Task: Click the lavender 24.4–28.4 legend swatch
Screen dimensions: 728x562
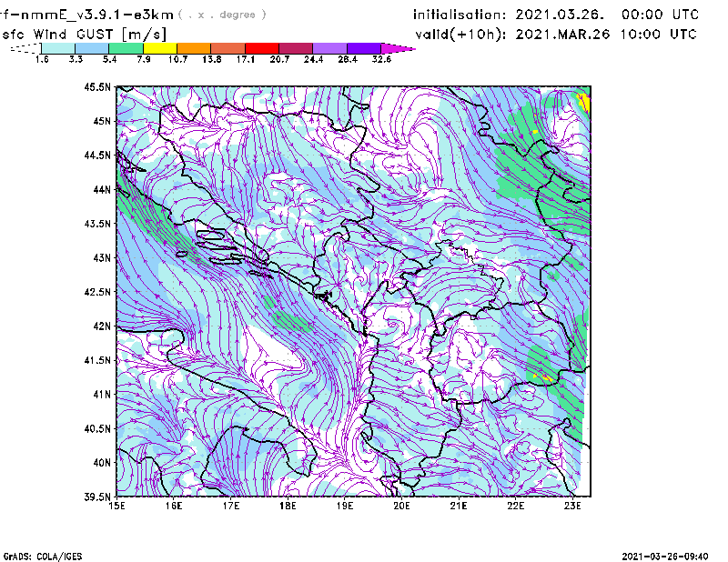Action: click(329, 48)
